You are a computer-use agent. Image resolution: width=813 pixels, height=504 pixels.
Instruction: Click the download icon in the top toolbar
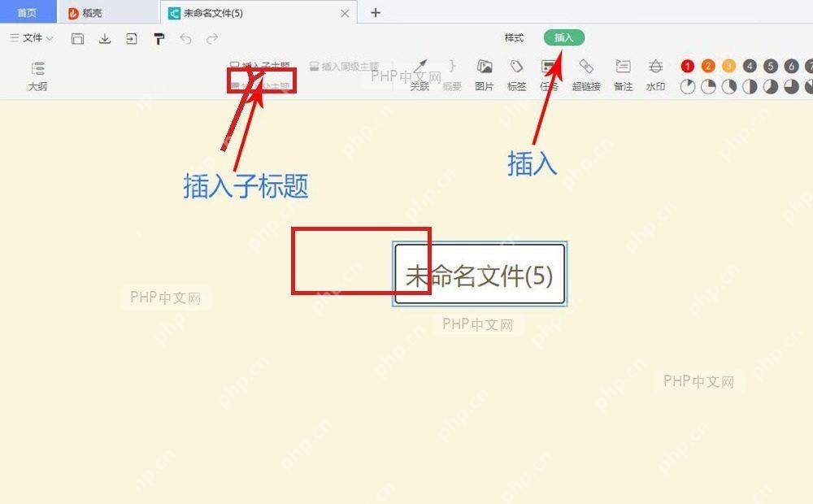105,38
